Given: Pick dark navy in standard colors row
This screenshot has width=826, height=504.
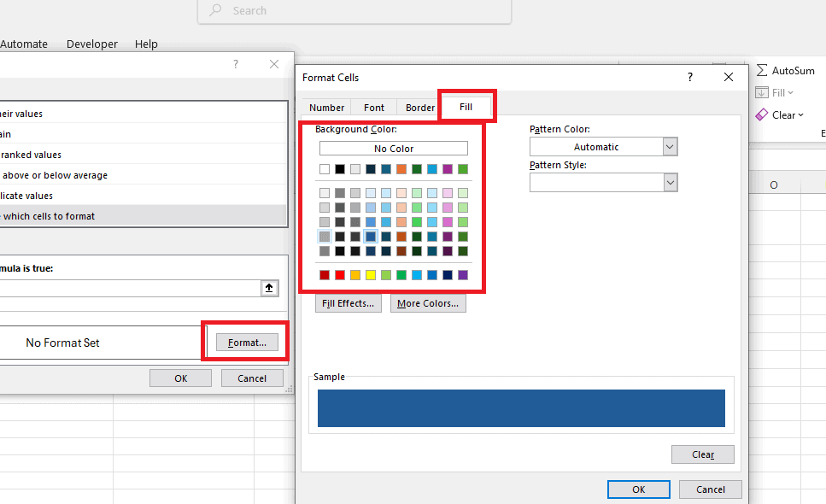Looking at the screenshot, I should (448, 275).
